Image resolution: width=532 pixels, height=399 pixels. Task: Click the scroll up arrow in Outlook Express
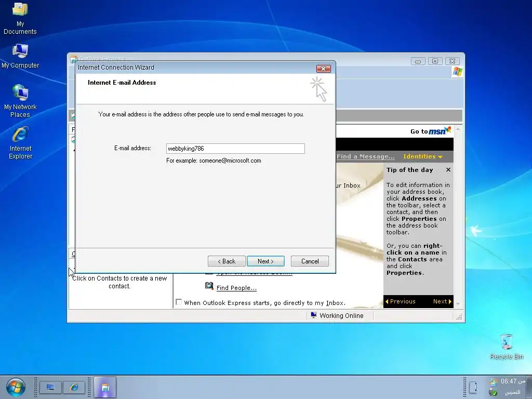458,129
